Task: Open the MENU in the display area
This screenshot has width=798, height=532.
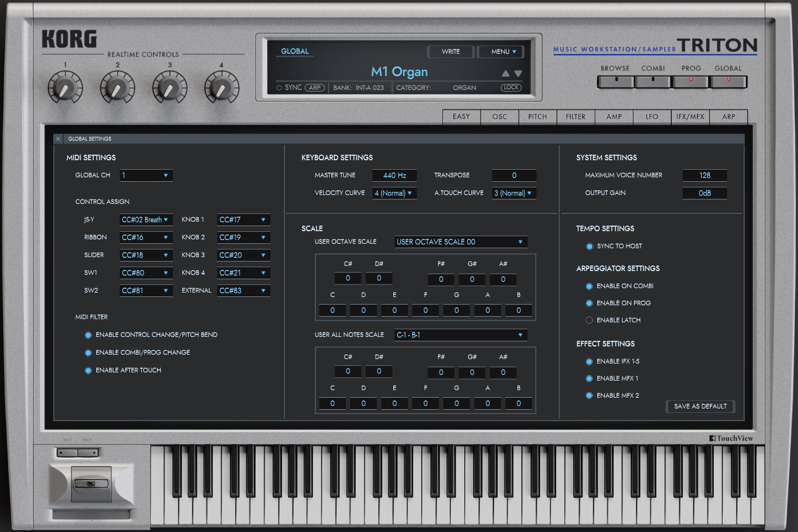Action: point(500,51)
